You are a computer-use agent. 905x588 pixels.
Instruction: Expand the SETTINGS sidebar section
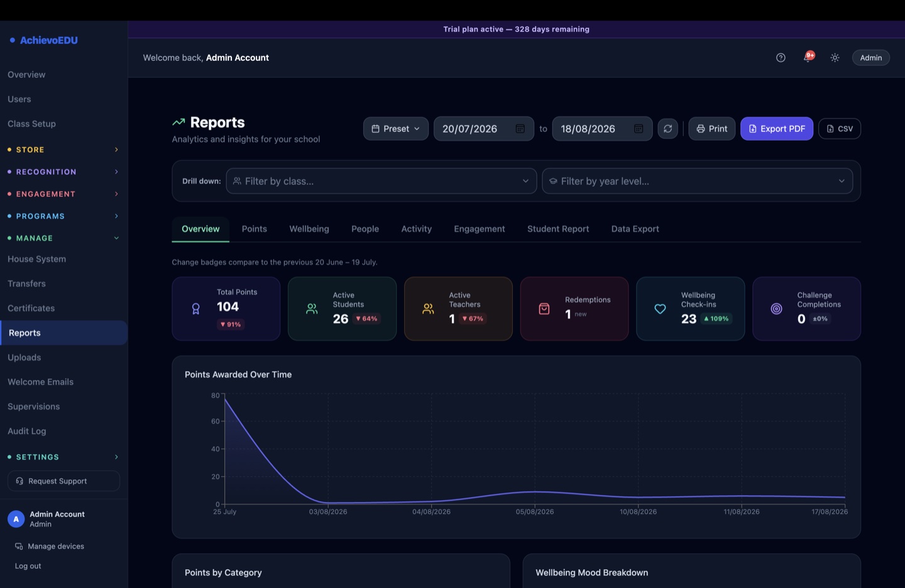[x=63, y=457]
